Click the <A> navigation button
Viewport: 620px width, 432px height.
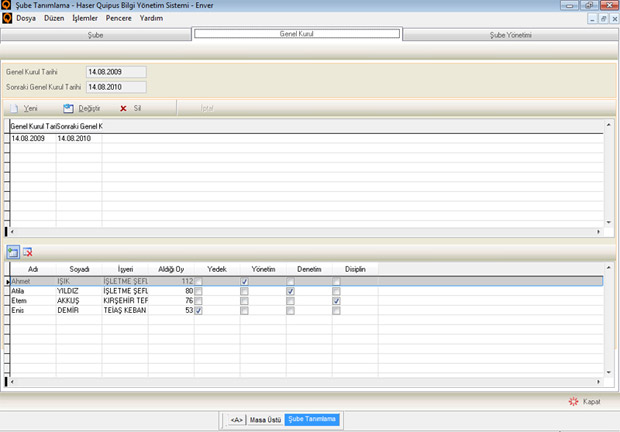pyautogui.click(x=237, y=419)
